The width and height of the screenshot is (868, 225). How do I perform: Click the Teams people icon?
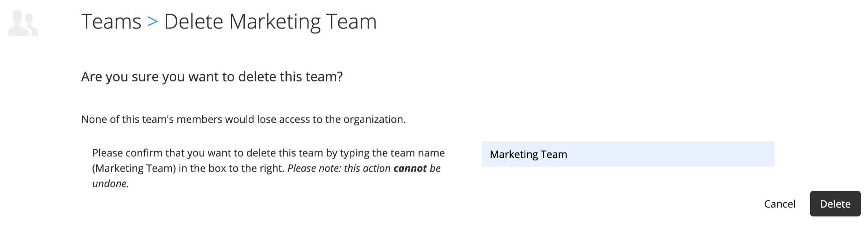[23, 23]
